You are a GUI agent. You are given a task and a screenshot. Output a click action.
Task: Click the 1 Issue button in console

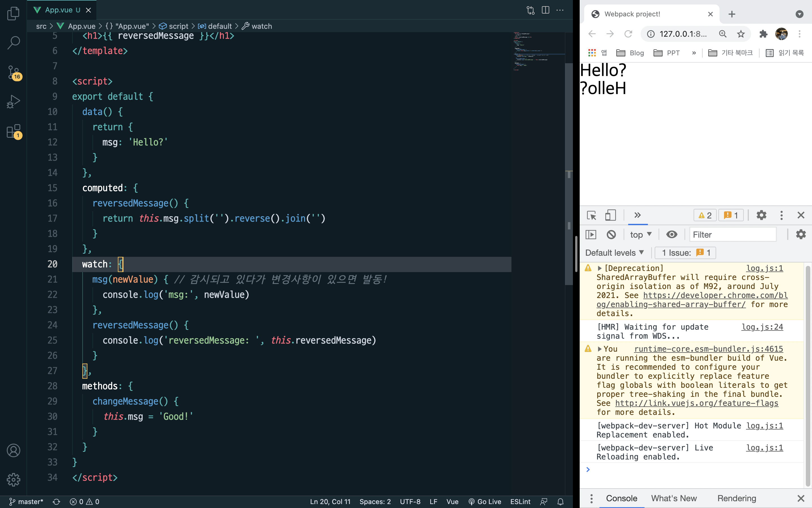click(685, 253)
